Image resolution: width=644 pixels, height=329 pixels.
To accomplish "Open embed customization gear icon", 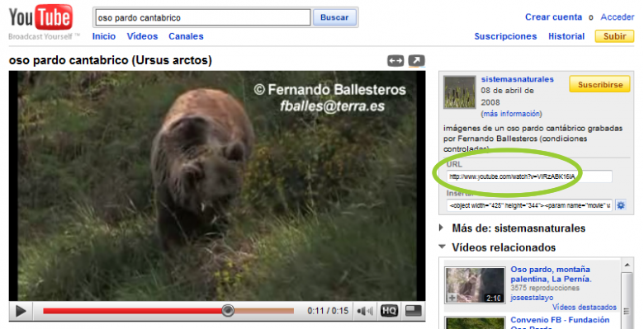I will [x=621, y=205].
